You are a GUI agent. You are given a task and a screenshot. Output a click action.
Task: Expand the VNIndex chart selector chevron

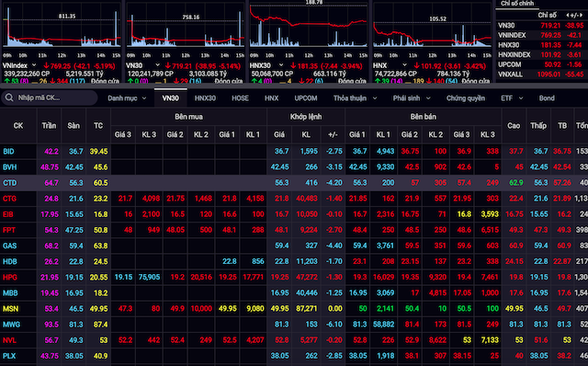pyautogui.click(x=34, y=65)
